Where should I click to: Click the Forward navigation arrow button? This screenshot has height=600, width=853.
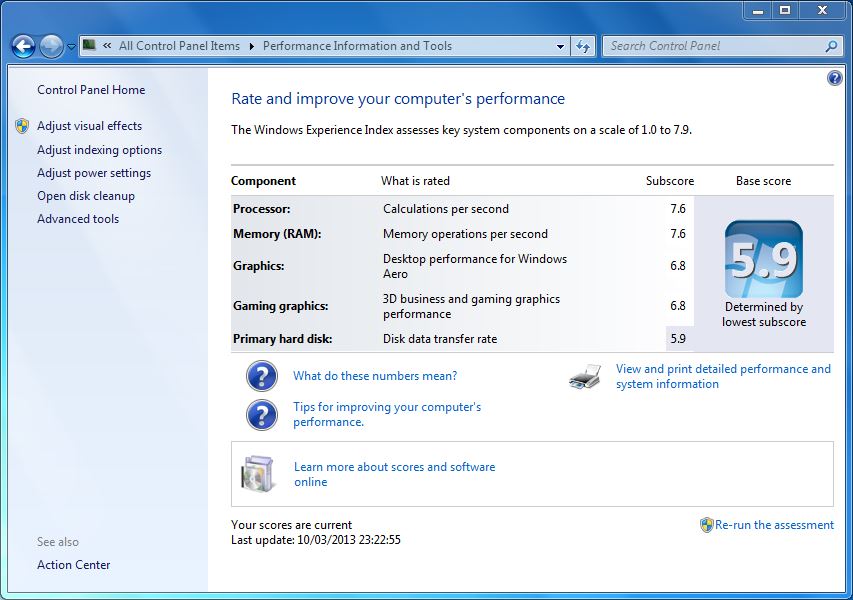coord(51,46)
